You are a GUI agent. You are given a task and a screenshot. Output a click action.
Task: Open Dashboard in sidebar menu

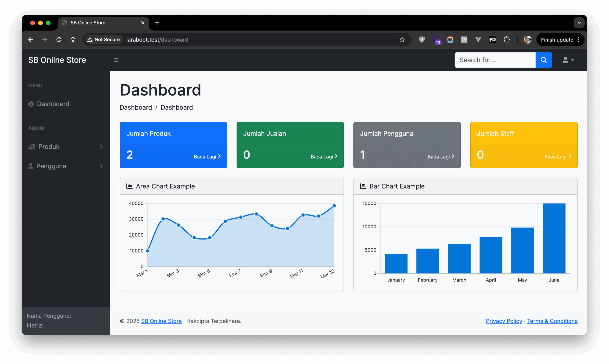53,104
